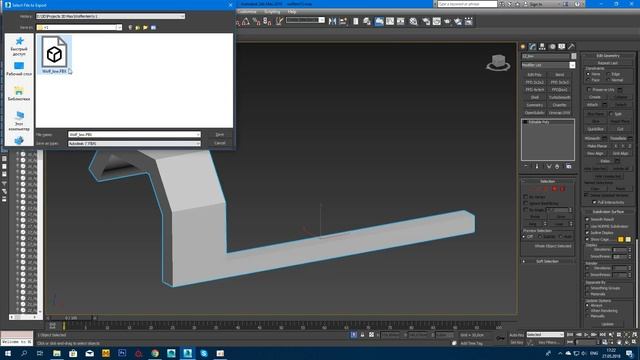Open This PC place in dialog sidebar
Image resolution: width=640 pixels, height=360 pixels.
pyautogui.click(x=19, y=120)
